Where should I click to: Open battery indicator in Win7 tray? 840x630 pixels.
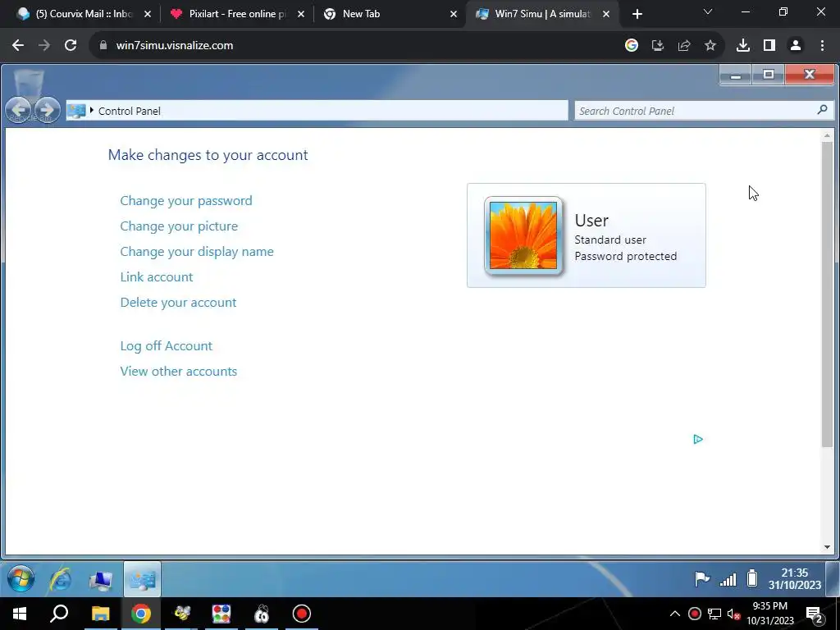(x=752, y=578)
